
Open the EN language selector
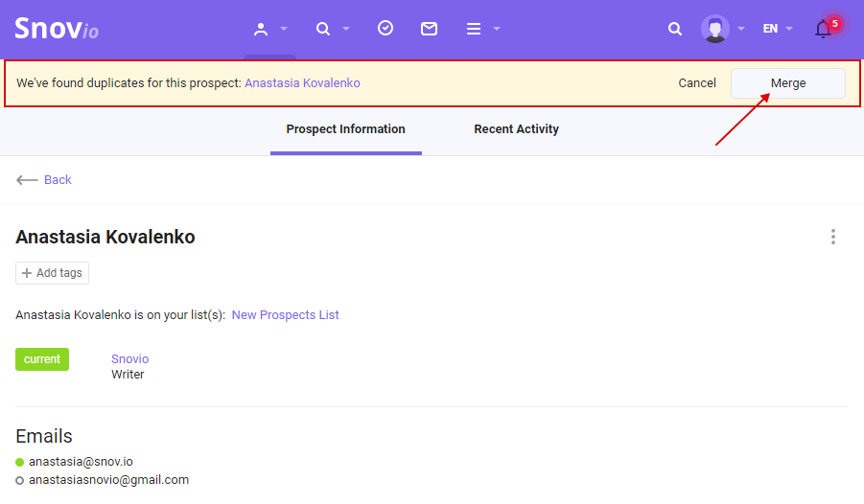point(777,29)
